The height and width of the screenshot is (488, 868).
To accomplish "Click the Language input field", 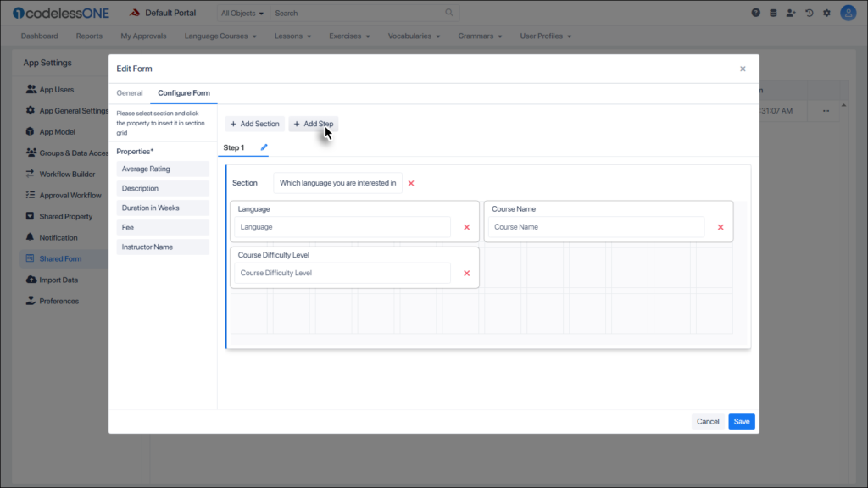I will [x=342, y=227].
